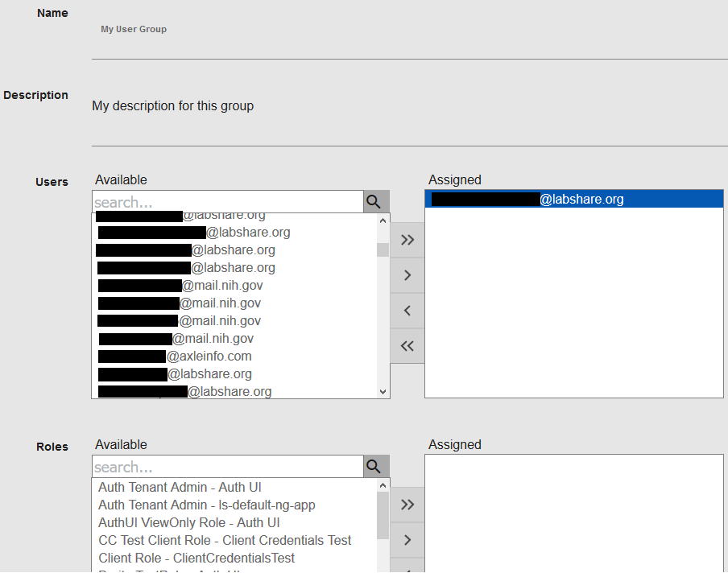Focus the Roles available search field
Screen dimensions: 728x573
pos(227,466)
